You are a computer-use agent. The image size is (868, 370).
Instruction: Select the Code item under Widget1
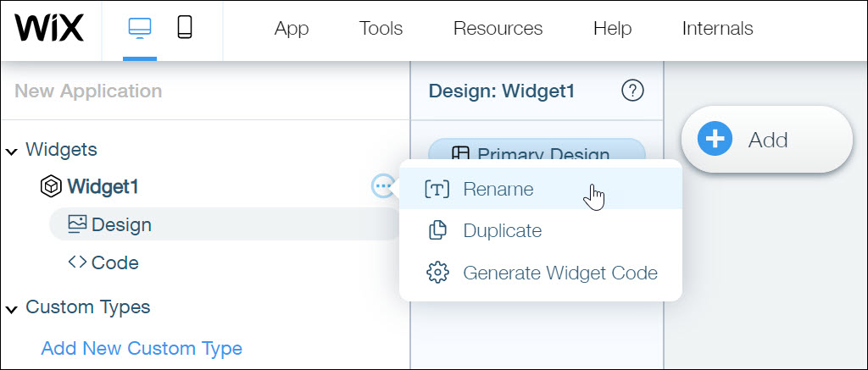point(114,262)
